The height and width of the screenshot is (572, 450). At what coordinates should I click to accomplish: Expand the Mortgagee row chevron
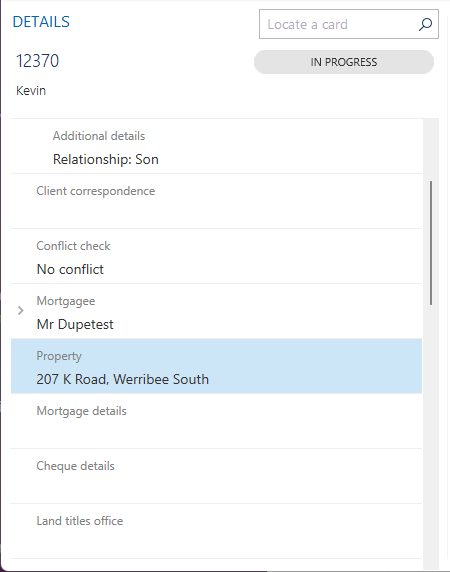(x=21, y=310)
